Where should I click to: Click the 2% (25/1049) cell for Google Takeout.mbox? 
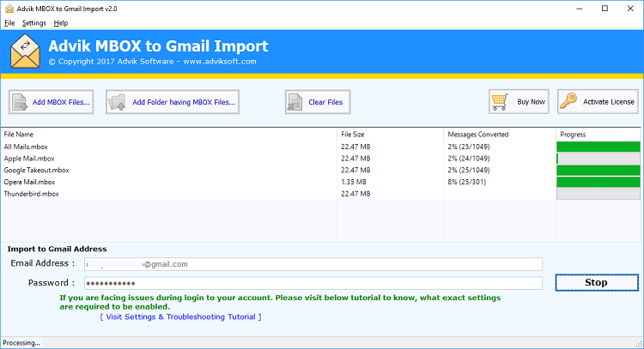pos(469,170)
